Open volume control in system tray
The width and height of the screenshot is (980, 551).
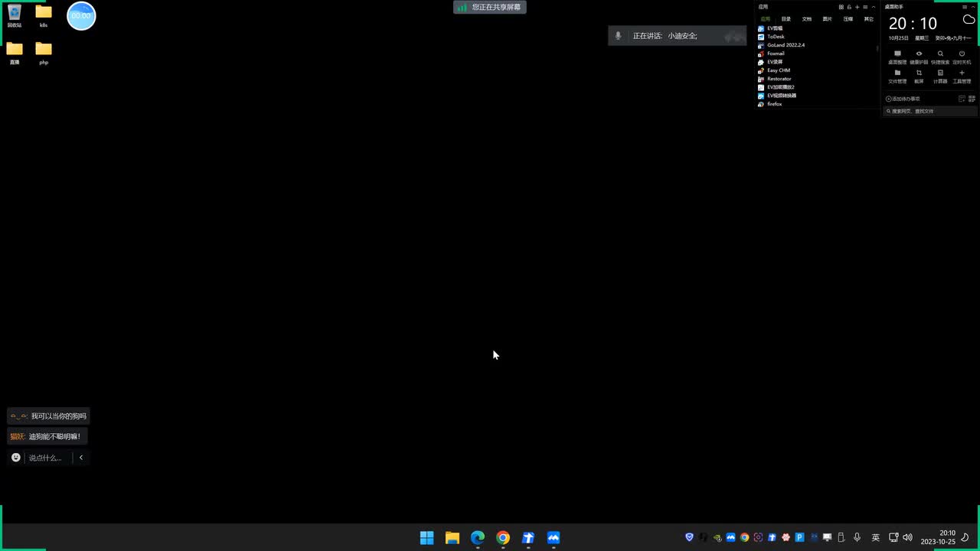tap(908, 538)
